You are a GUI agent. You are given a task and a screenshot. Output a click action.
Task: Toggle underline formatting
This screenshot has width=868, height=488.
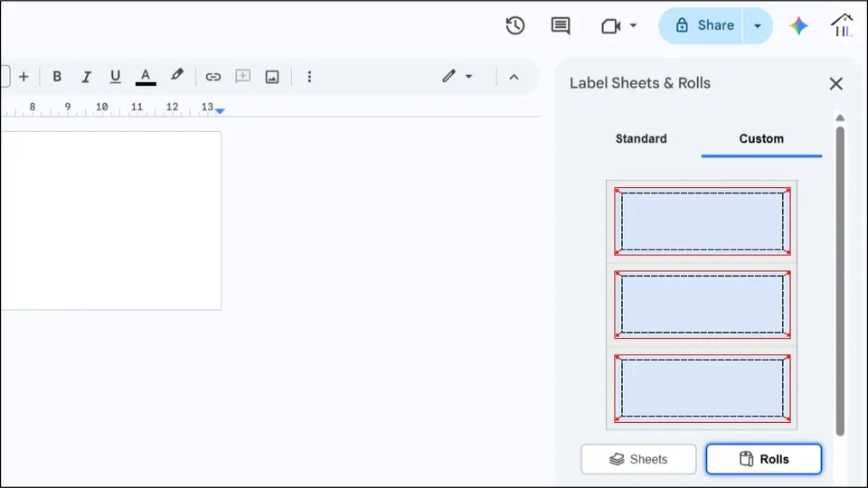point(115,76)
